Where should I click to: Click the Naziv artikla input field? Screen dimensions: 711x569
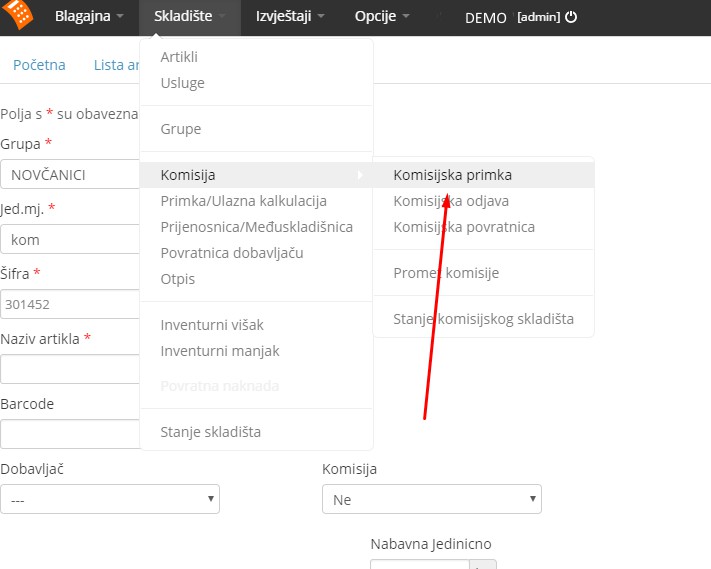pyautogui.click(x=70, y=369)
